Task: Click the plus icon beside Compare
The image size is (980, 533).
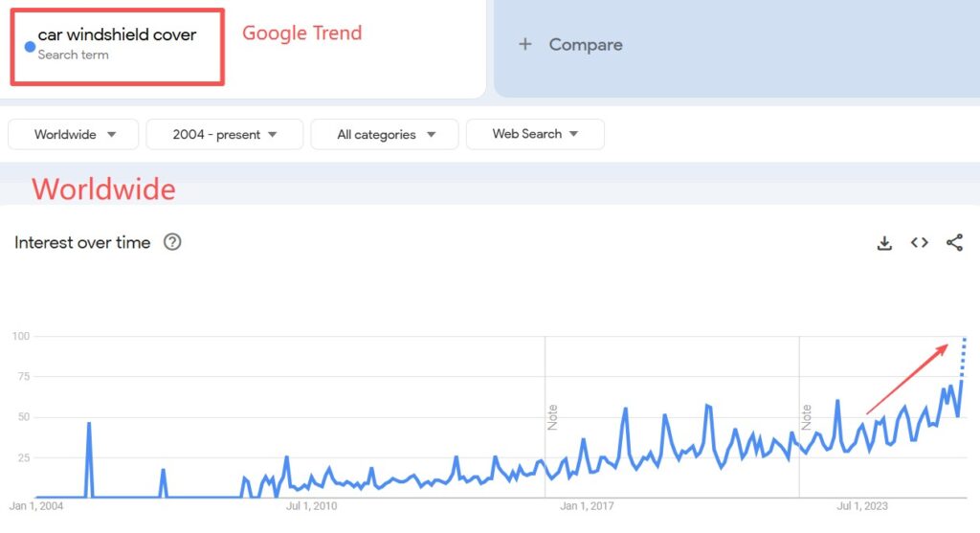Action: pyautogui.click(x=524, y=44)
